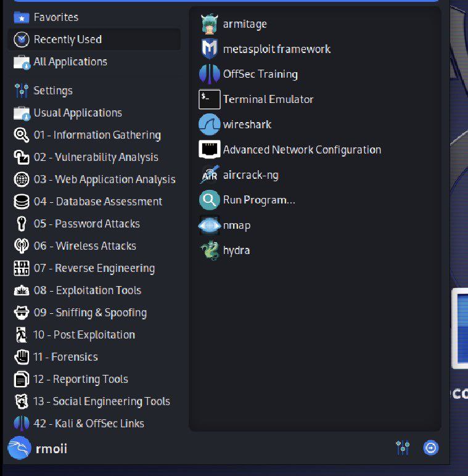Click 03 - Web Application Analysis text
Image resolution: width=468 pixels, height=476 pixels.
click(104, 179)
